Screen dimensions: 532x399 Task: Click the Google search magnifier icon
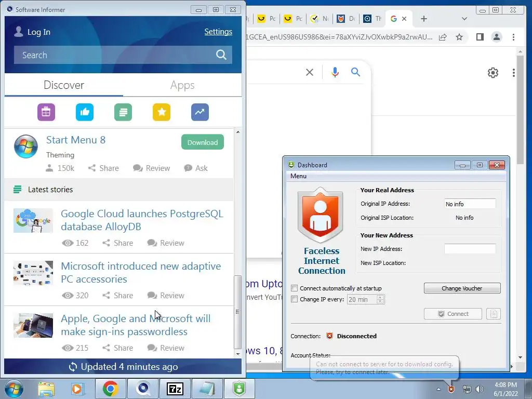pyautogui.click(x=355, y=72)
